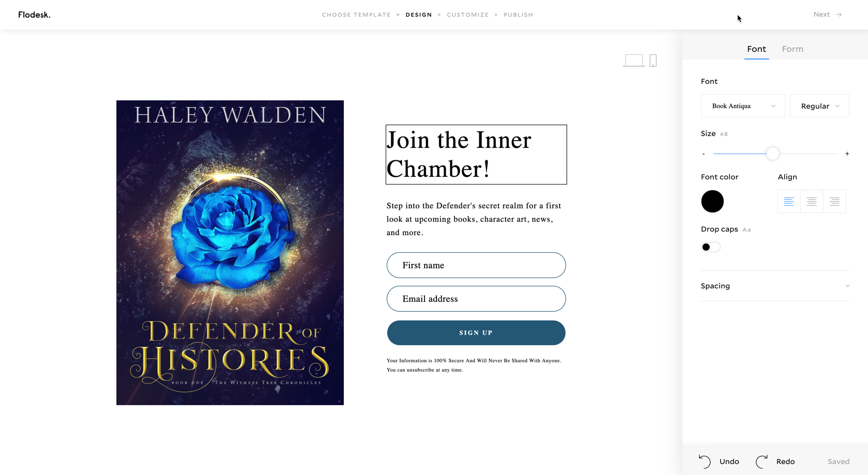
Task: Switch to the Form tab
Action: 793,49
